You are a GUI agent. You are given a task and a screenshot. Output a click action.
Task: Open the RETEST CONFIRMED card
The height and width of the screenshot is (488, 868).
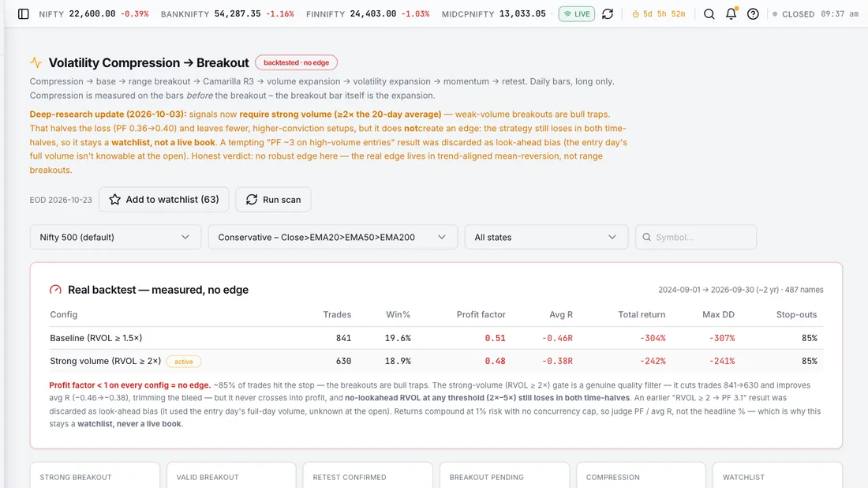click(x=368, y=475)
